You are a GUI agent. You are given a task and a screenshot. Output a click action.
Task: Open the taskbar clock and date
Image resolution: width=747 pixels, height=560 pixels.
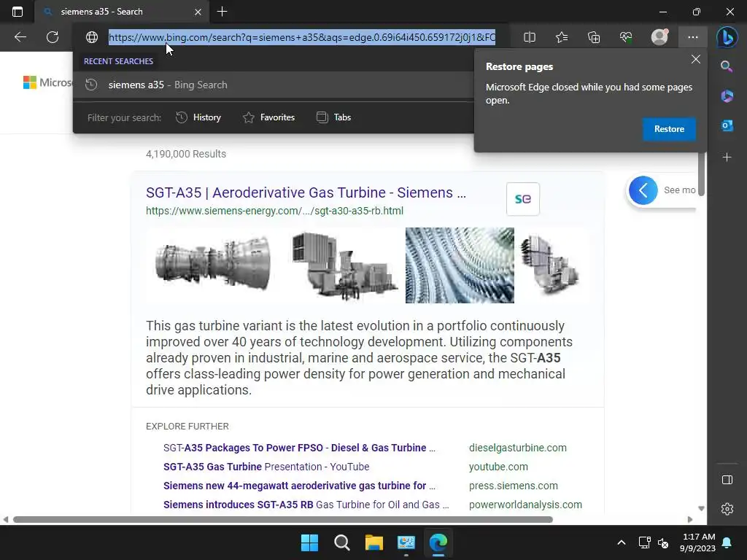697,542
